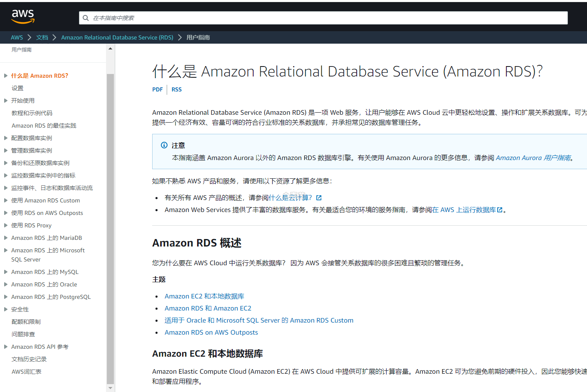The height and width of the screenshot is (392, 587).
Task: Expand Amazon RDS 上的 MySQL section
Action: point(6,272)
